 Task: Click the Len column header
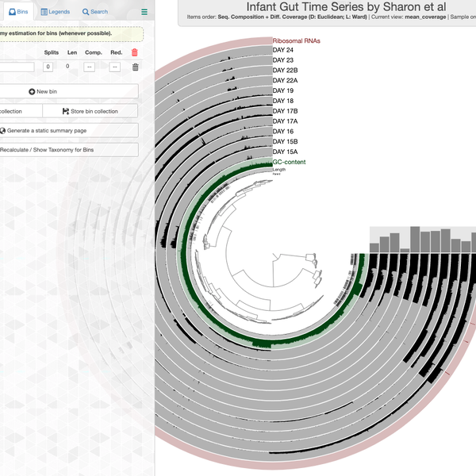click(72, 52)
